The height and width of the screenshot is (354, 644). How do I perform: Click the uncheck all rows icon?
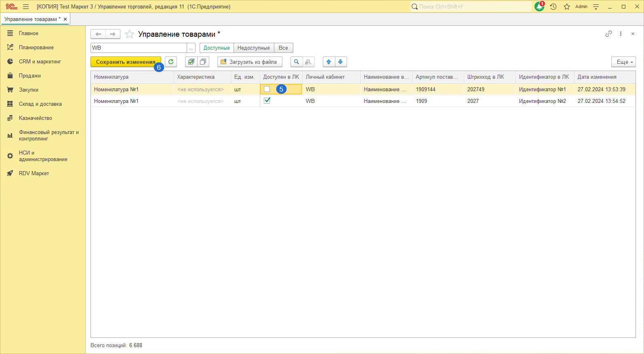click(203, 62)
